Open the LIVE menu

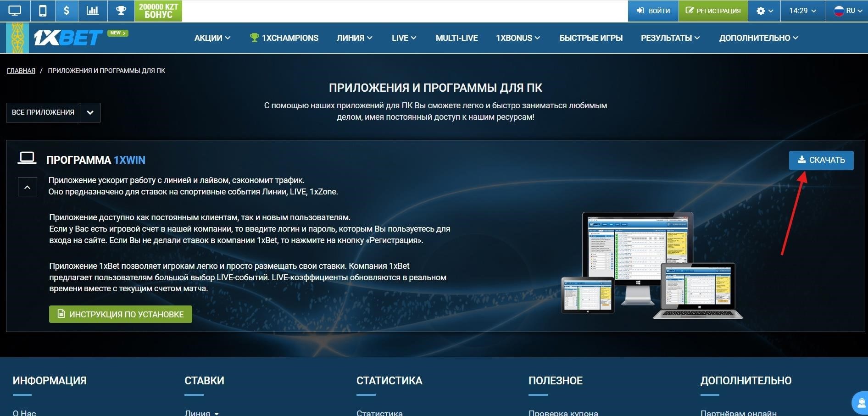click(x=404, y=38)
